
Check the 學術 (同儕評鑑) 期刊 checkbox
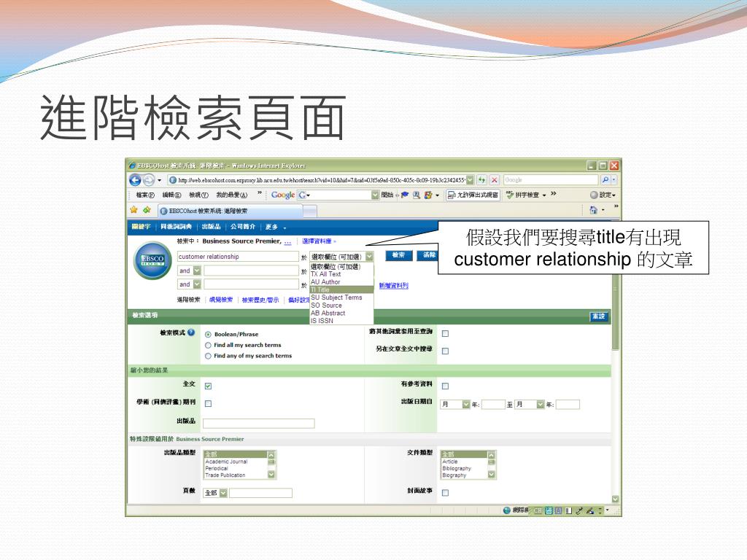[x=208, y=404]
